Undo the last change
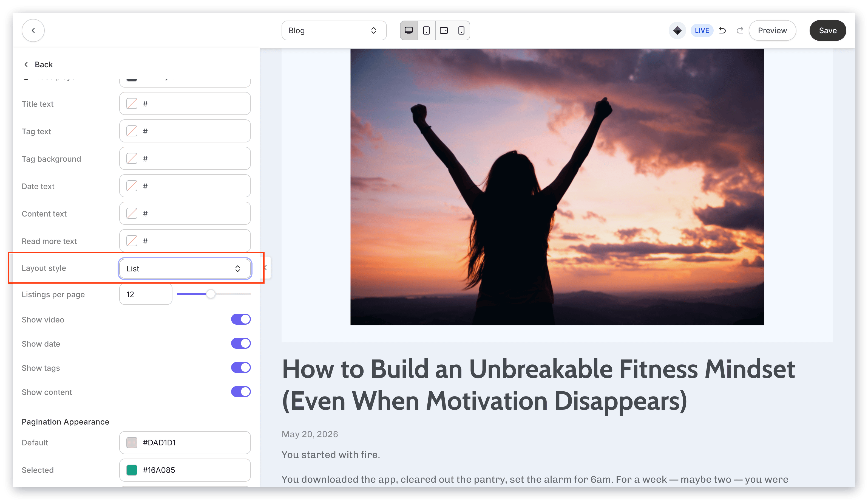The image size is (868, 500). 722,30
